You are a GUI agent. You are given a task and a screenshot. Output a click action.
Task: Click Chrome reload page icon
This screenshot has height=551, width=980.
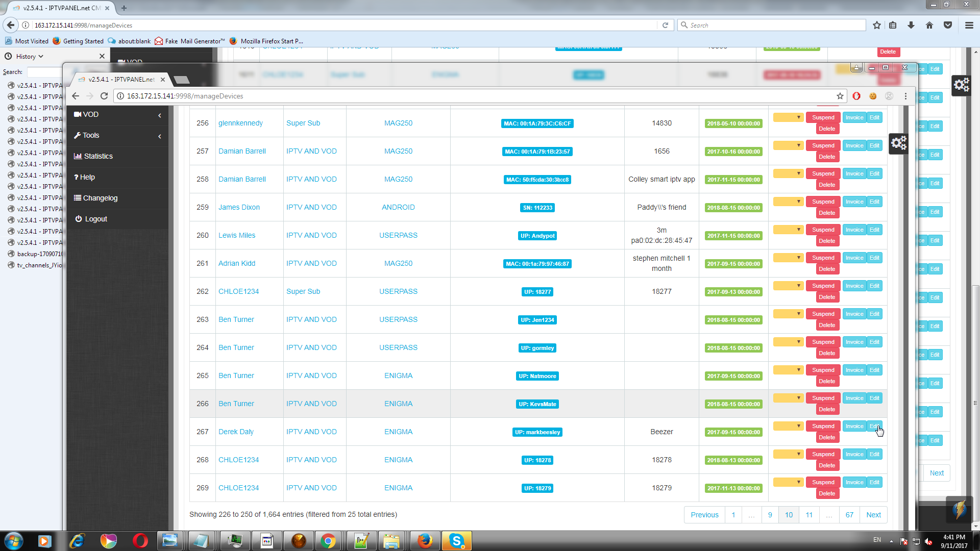[104, 96]
